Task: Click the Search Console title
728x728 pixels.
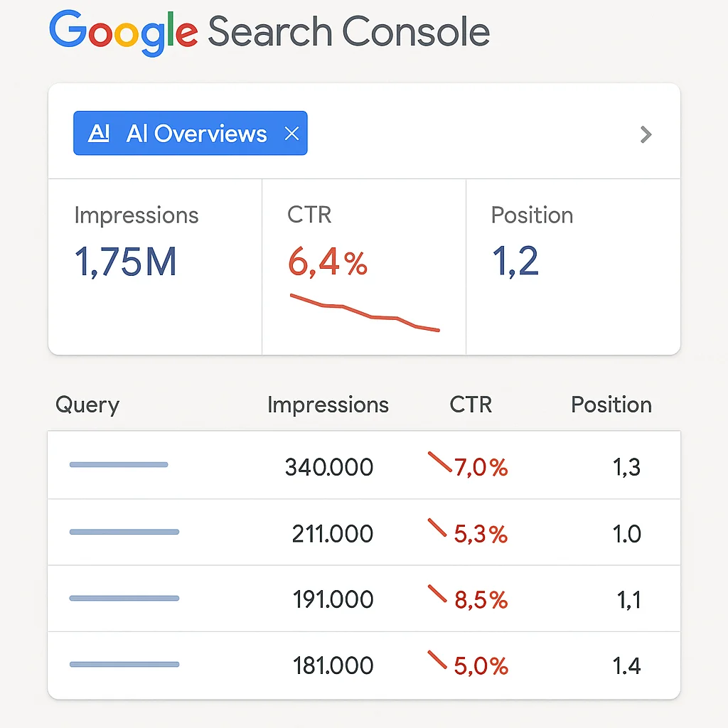Action: (348, 31)
